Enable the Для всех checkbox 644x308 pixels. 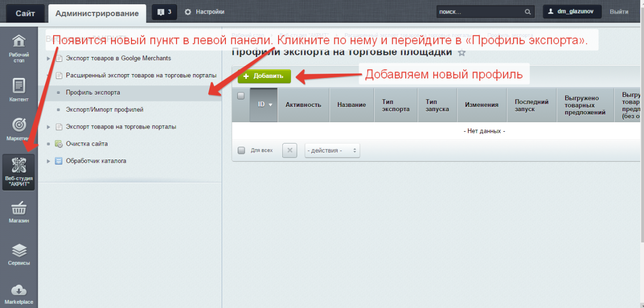[241, 151]
